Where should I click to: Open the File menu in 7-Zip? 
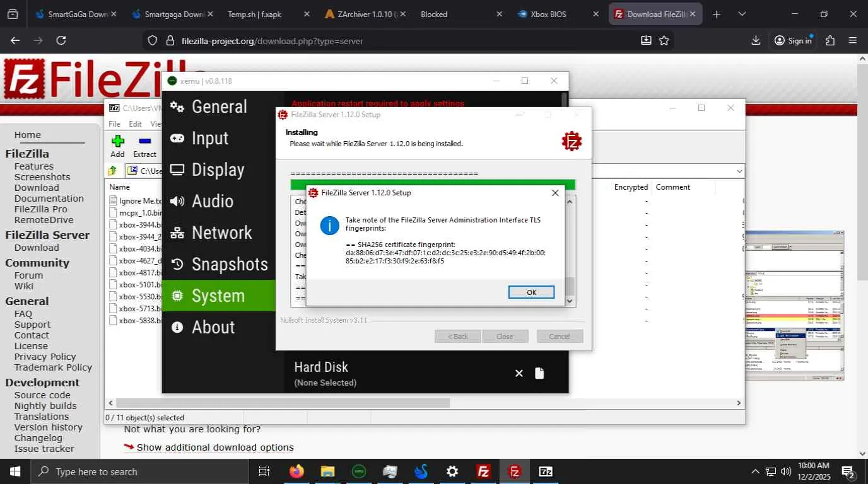114,124
